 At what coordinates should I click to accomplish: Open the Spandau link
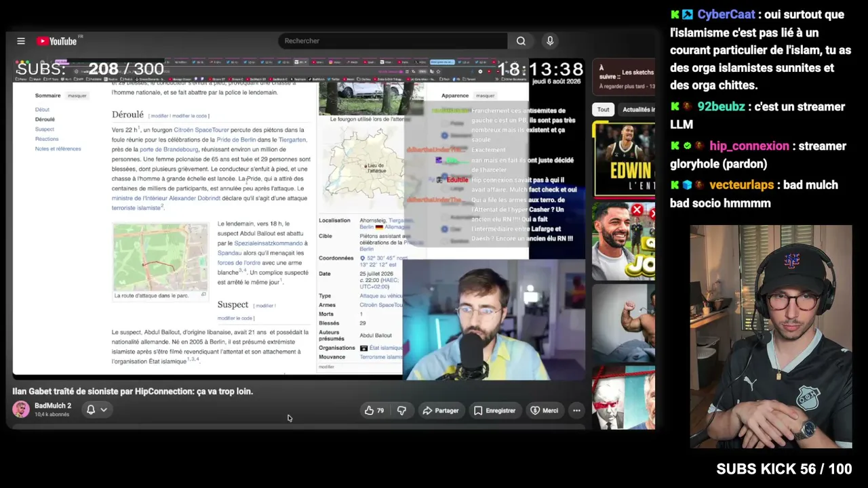229,253
